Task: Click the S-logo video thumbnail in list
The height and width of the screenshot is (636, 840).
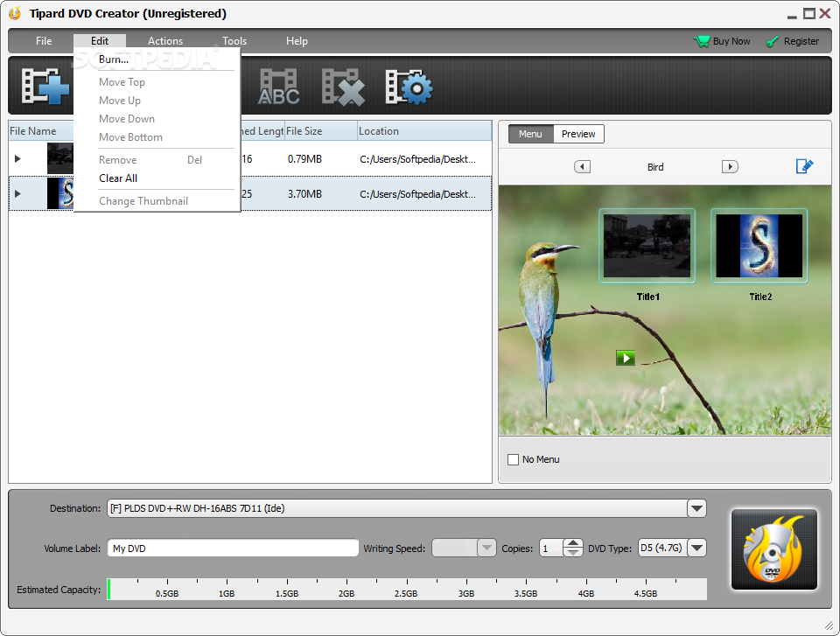Action: click(x=60, y=192)
